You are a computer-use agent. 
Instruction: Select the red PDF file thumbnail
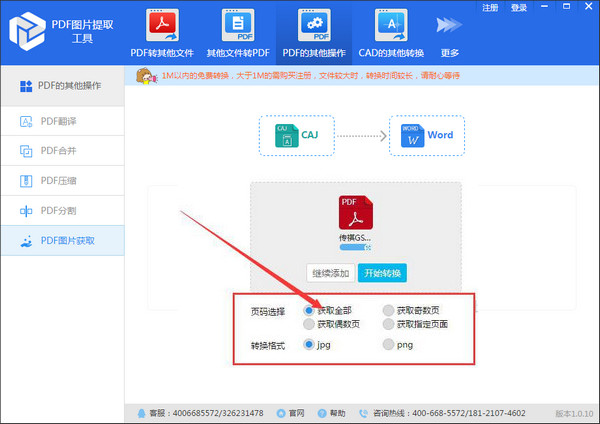355,213
